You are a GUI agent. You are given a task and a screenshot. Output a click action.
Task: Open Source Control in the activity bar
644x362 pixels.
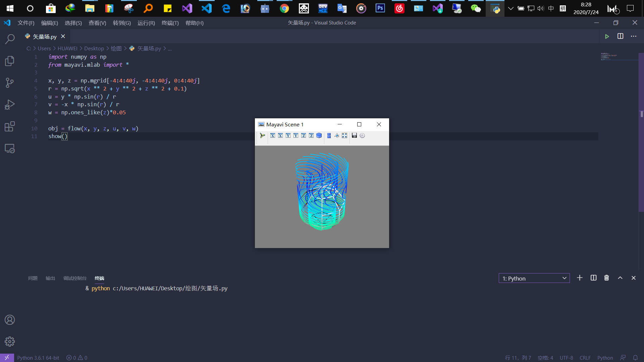(9, 83)
